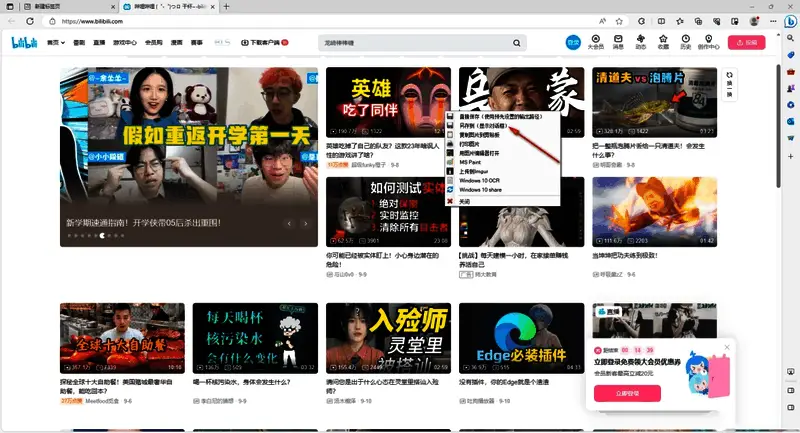This screenshot has height=433, width=800.
Task: Choose 上传到Imgur in the context menu
Action: pyautogui.click(x=503, y=171)
